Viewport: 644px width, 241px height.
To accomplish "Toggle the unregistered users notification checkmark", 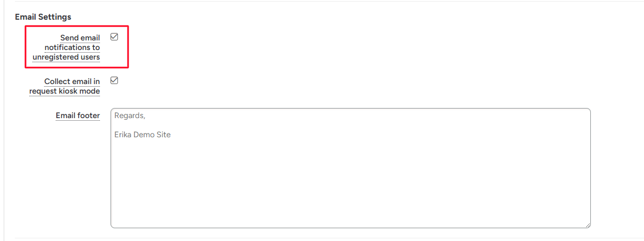I will pos(114,37).
